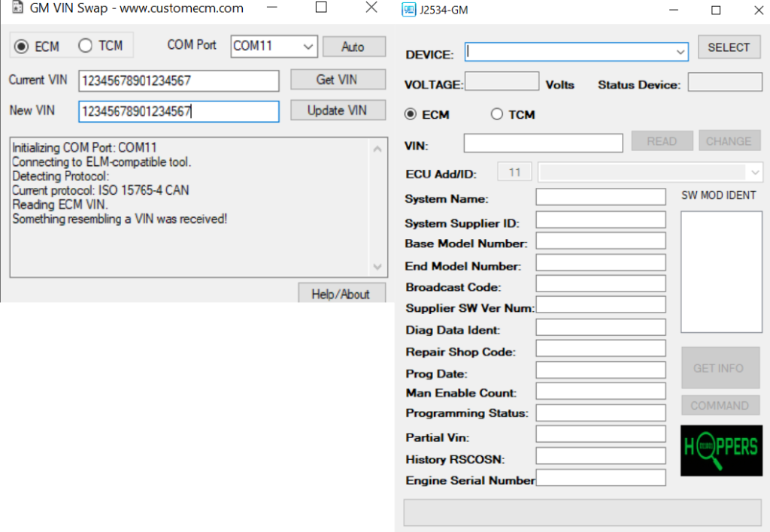The width and height of the screenshot is (770, 532).
Task: Click the Base Model Number field
Action: [x=601, y=241]
